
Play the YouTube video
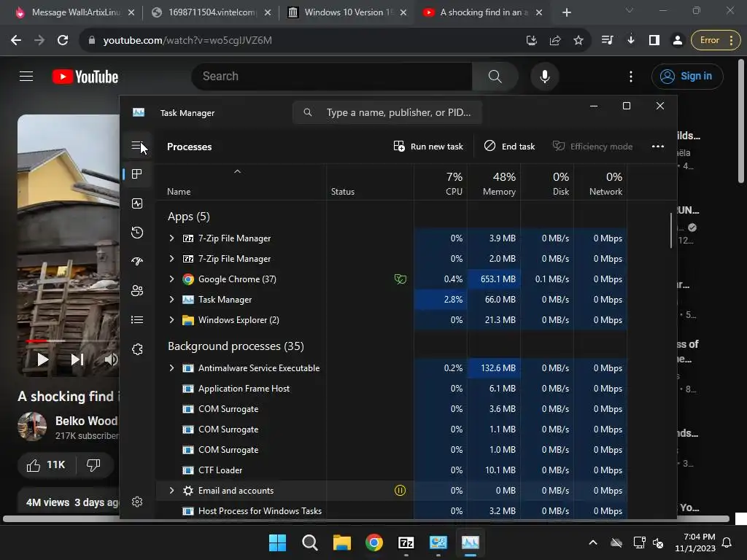pyautogui.click(x=42, y=359)
